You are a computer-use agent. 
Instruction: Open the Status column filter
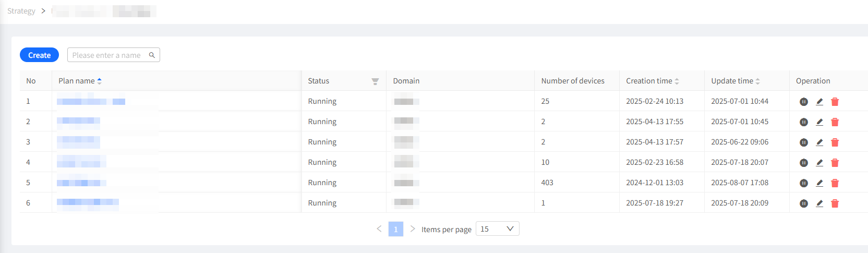click(x=375, y=81)
